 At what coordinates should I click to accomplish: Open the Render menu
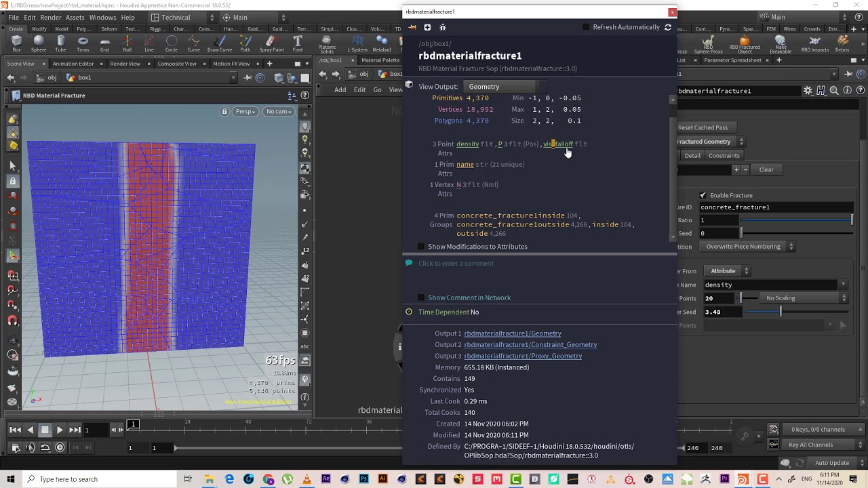pyautogui.click(x=51, y=18)
